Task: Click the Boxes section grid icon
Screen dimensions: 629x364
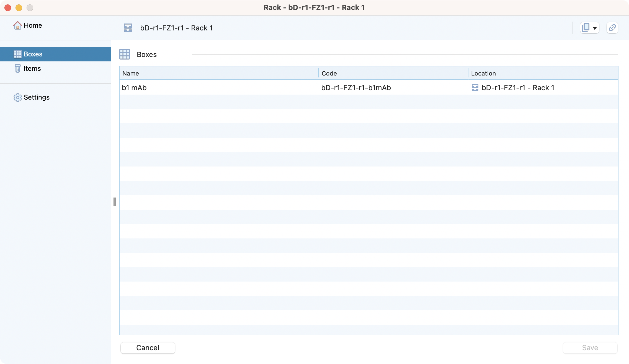Action: [125, 54]
